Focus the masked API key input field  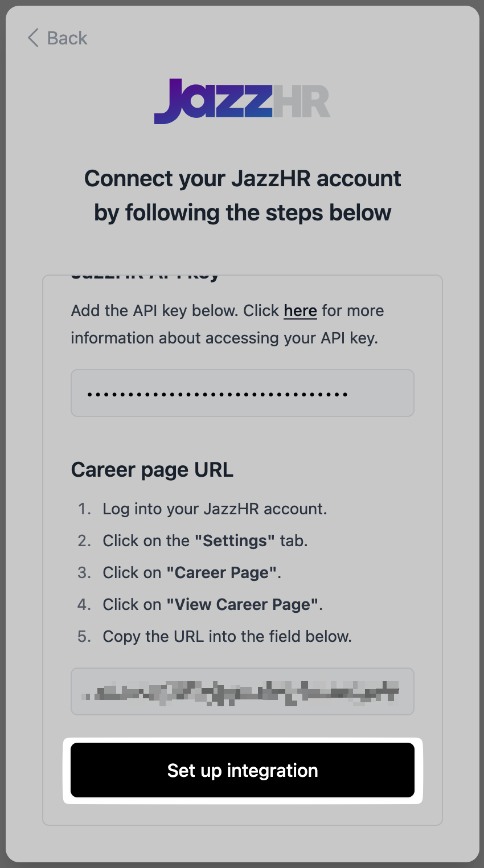242,394
